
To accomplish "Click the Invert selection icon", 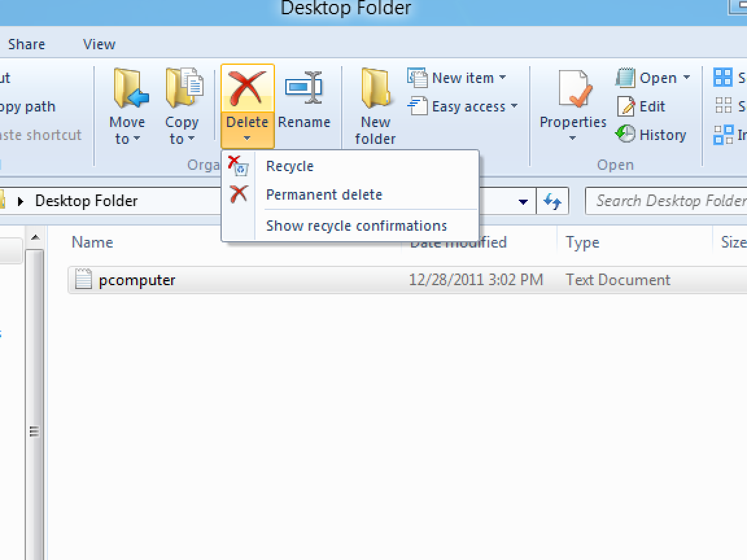I will (723, 134).
